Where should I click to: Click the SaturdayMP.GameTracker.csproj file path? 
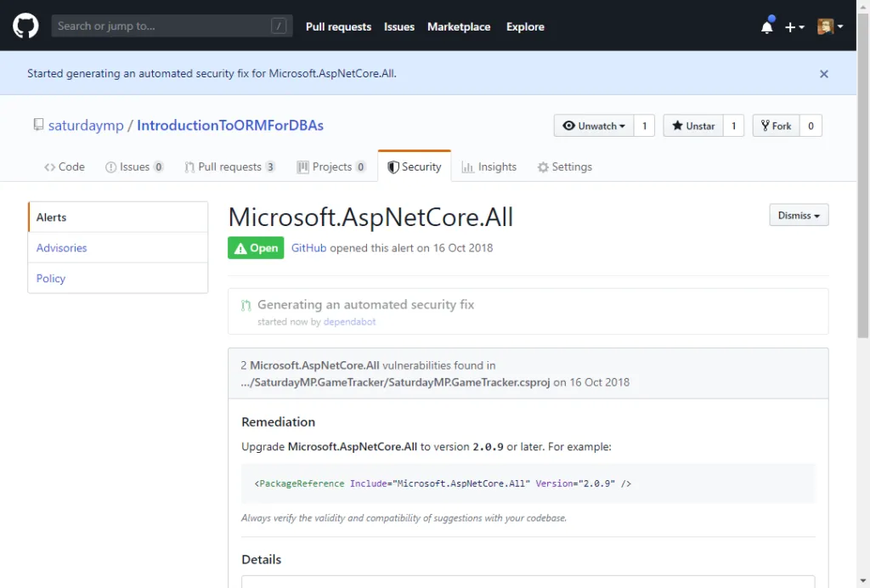(x=396, y=382)
